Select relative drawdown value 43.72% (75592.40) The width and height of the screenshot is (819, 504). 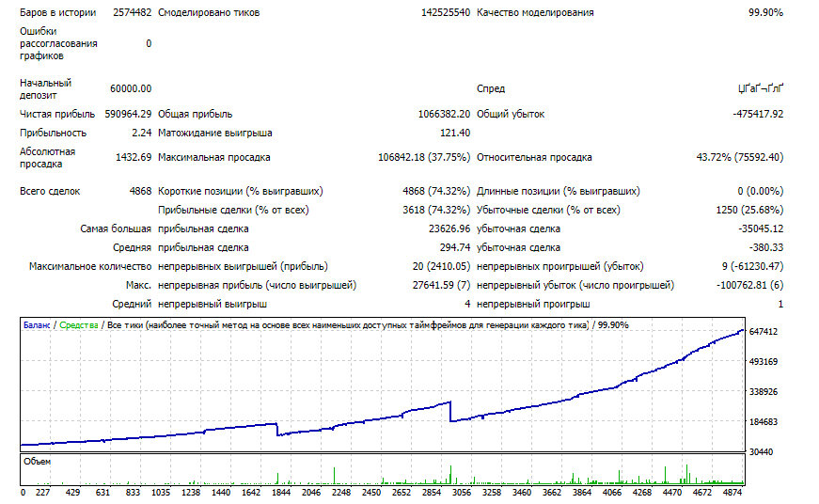coord(740,157)
